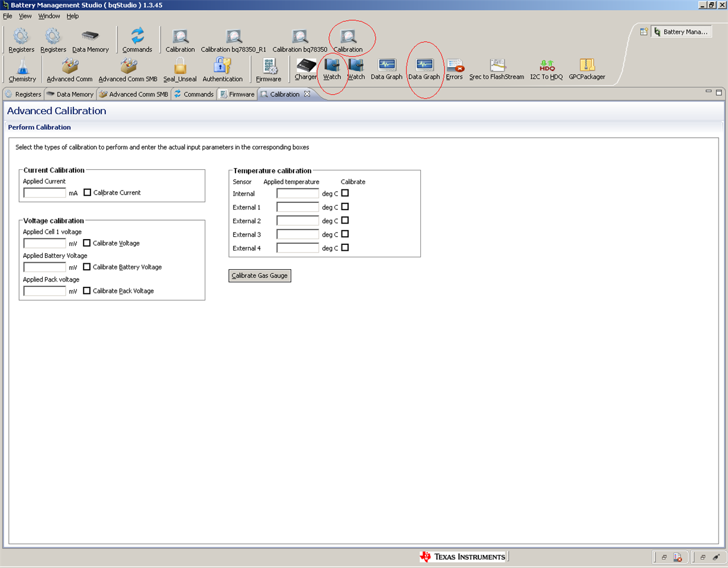Click the Applied Pack voltage field

point(45,291)
